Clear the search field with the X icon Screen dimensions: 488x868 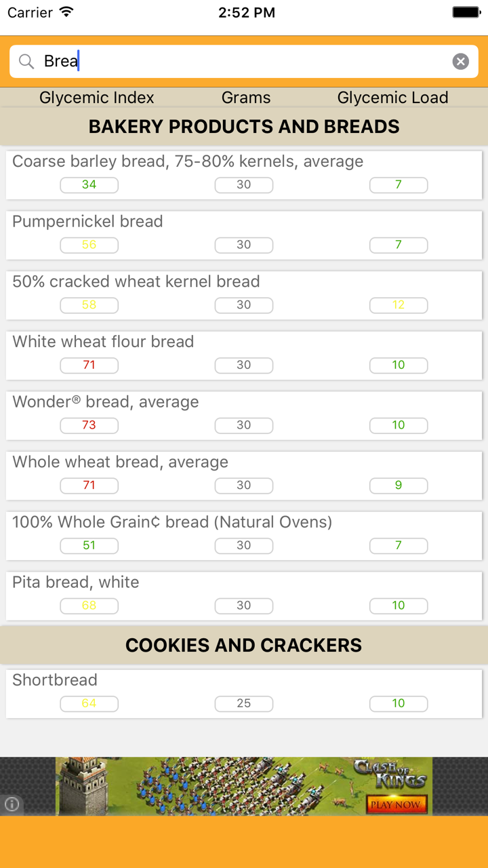[x=460, y=61]
